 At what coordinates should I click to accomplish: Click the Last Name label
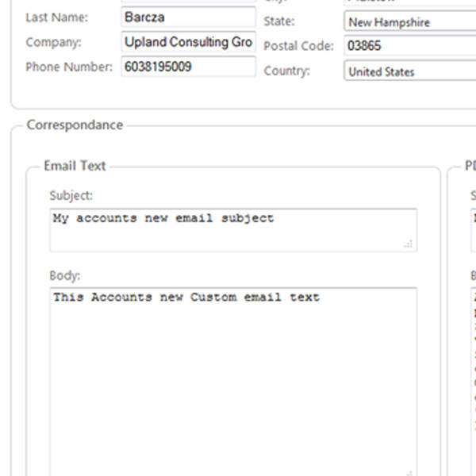(57, 17)
